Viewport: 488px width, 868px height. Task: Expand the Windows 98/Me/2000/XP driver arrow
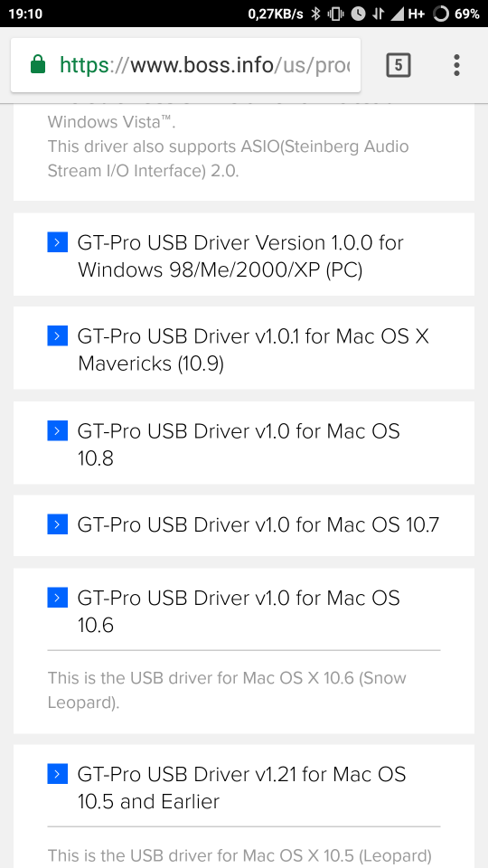pos(58,242)
